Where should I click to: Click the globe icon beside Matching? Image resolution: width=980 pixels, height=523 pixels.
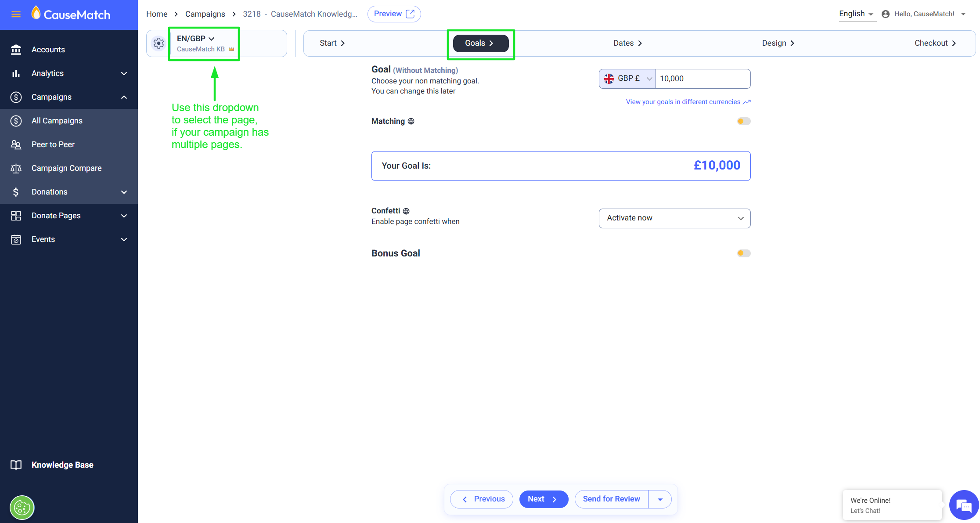pyautogui.click(x=411, y=121)
